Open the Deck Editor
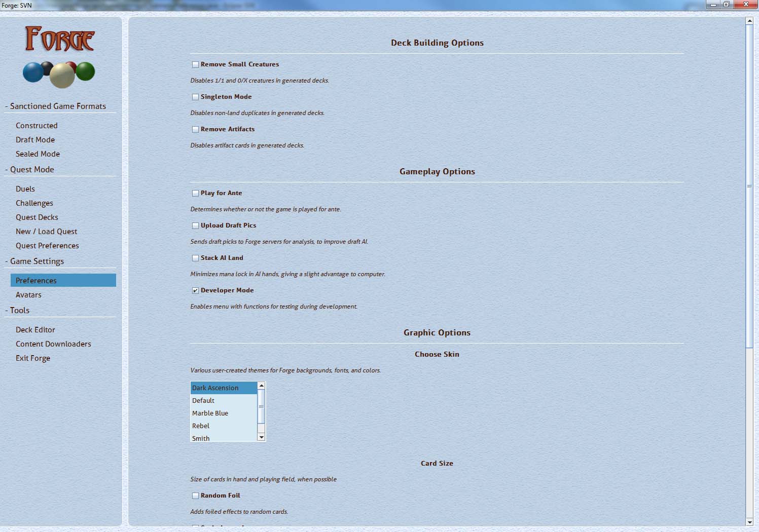Screen dimensions: 759x532 (35, 330)
